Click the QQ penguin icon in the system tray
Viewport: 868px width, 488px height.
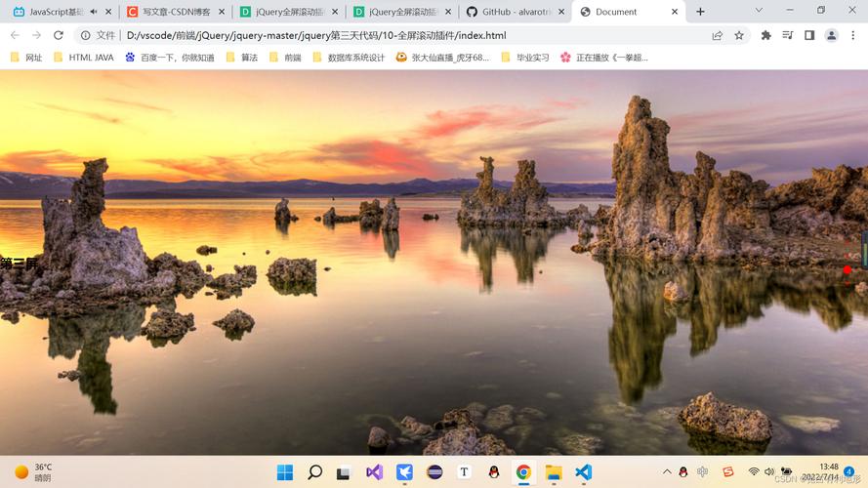[683, 472]
